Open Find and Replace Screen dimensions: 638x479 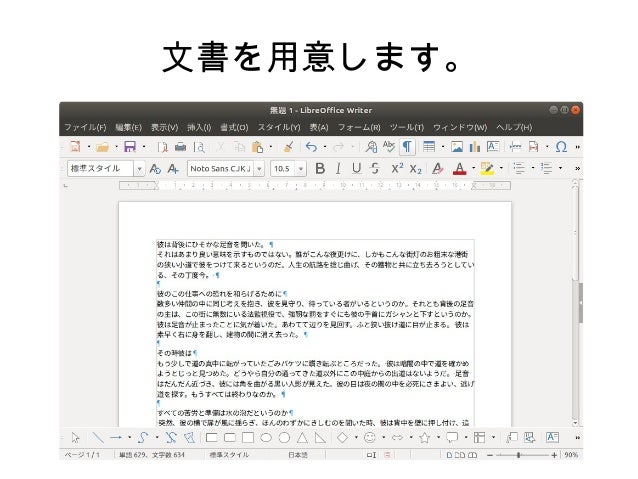(371, 147)
